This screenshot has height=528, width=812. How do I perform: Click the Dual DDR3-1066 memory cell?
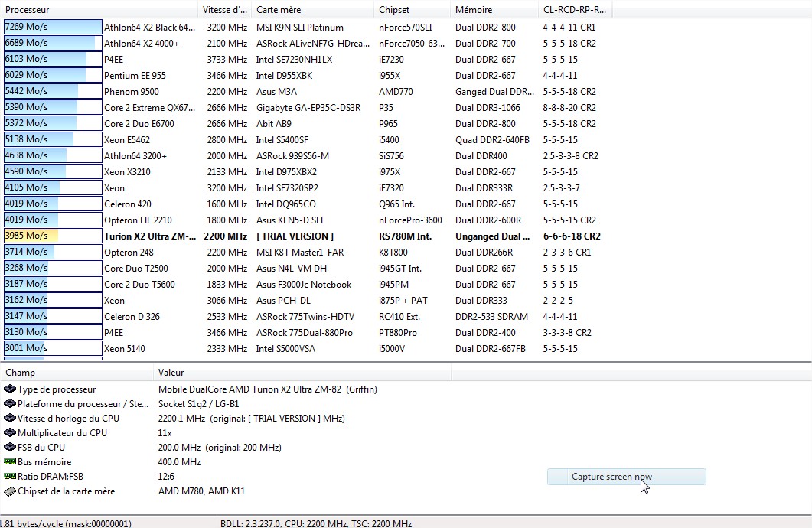coord(488,108)
